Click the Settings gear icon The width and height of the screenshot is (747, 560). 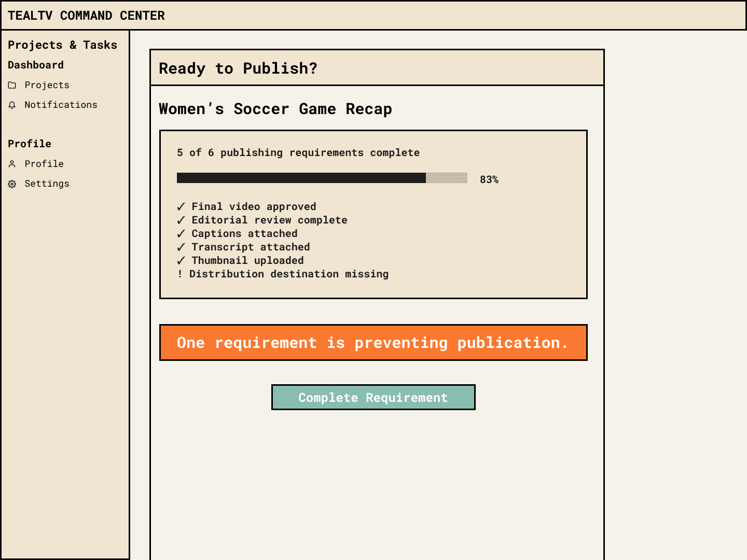point(12,184)
